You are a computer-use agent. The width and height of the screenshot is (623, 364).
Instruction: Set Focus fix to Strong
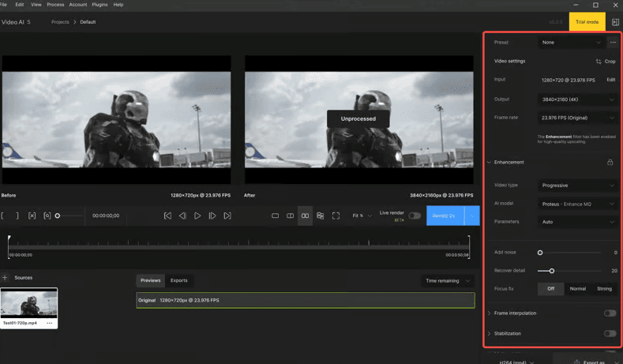point(604,289)
